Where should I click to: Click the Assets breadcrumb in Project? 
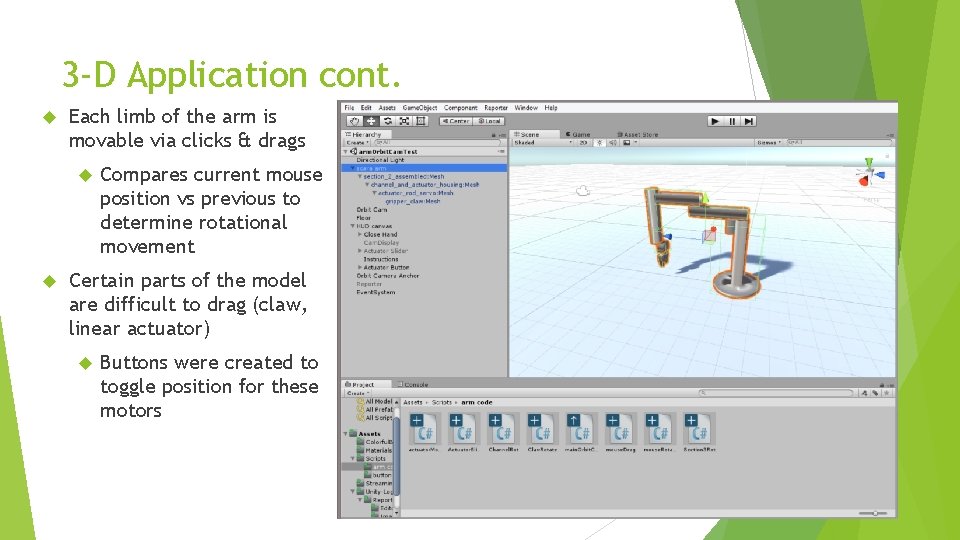click(413, 402)
